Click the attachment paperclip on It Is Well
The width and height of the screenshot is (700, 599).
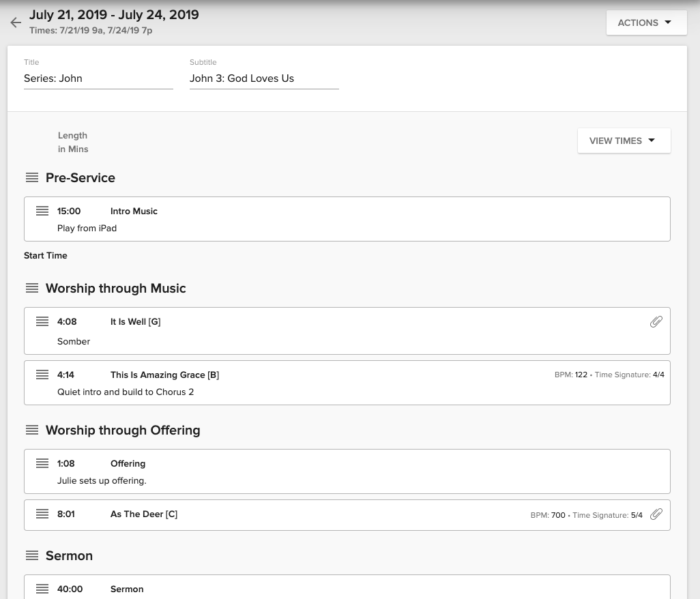click(656, 321)
